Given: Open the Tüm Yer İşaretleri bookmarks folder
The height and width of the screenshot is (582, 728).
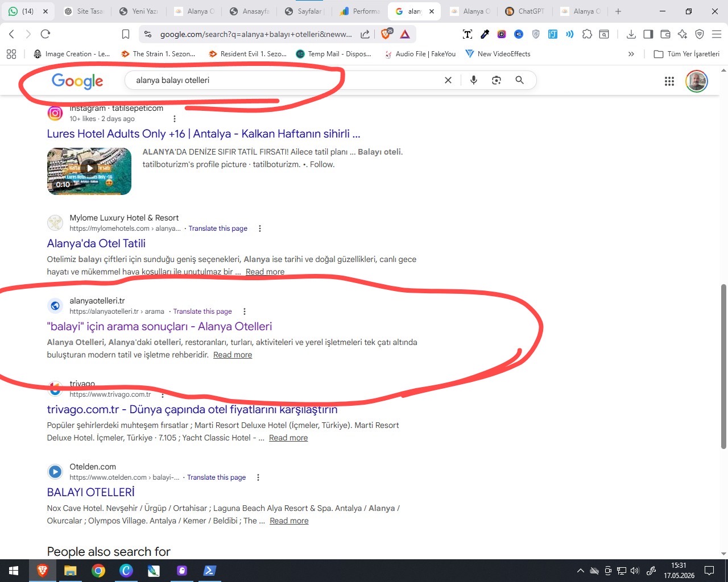Looking at the screenshot, I should point(686,54).
